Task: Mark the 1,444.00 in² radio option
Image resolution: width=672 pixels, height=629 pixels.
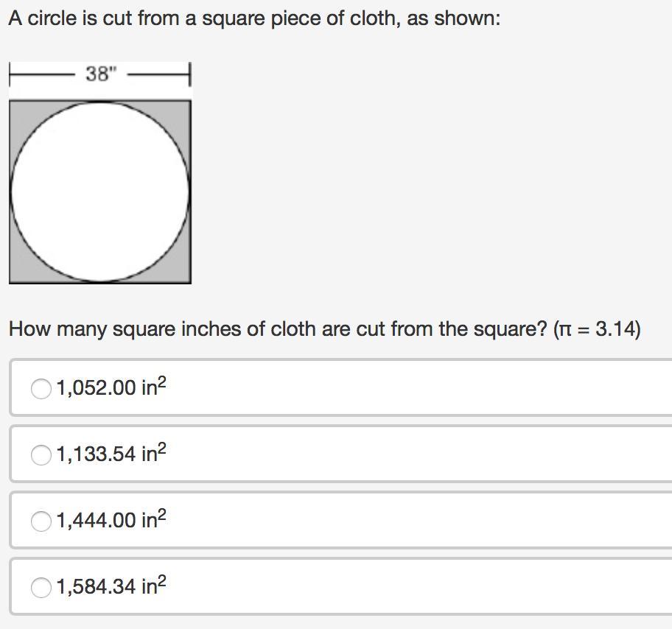Action: pyautogui.click(x=41, y=521)
